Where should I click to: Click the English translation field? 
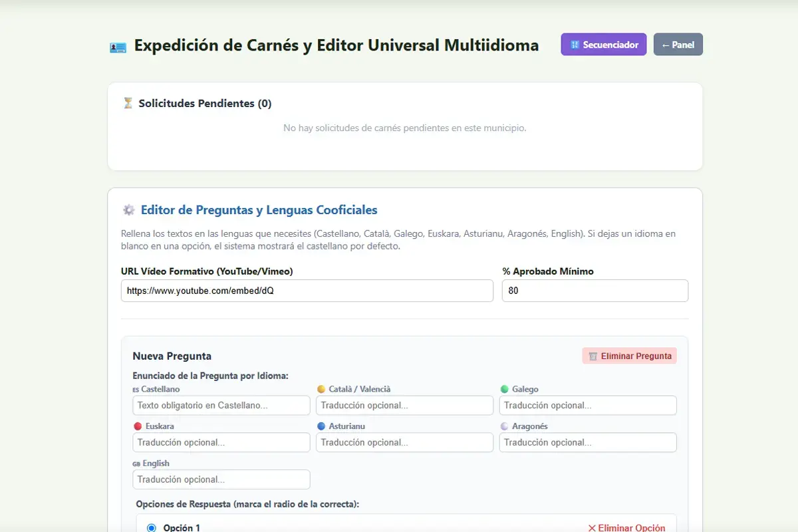click(221, 479)
